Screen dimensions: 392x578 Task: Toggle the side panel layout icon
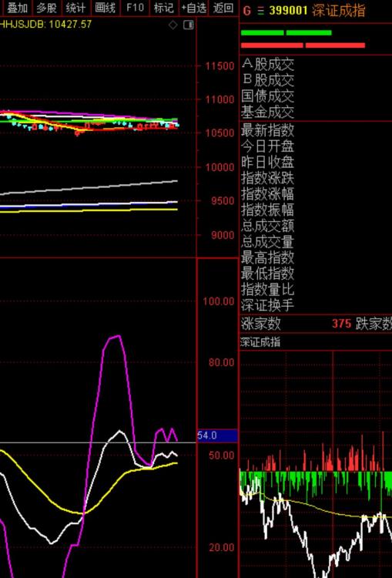point(189,25)
